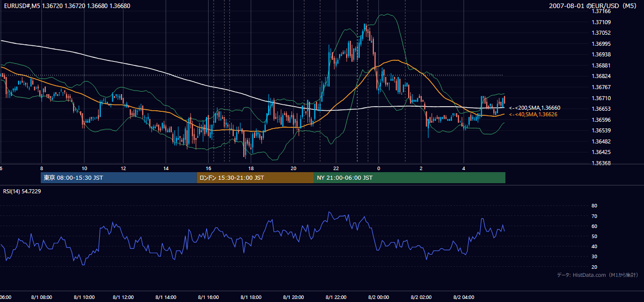The width and height of the screenshot is (644, 302).
Task: Click bottom time axis label 8/1 08:00
Action: 41,297
